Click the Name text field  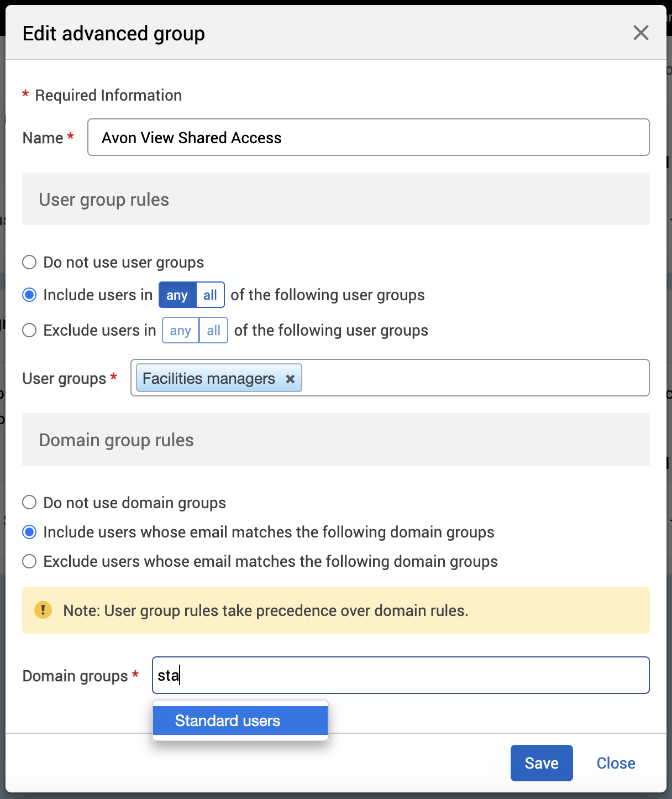pyautogui.click(x=368, y=138)
